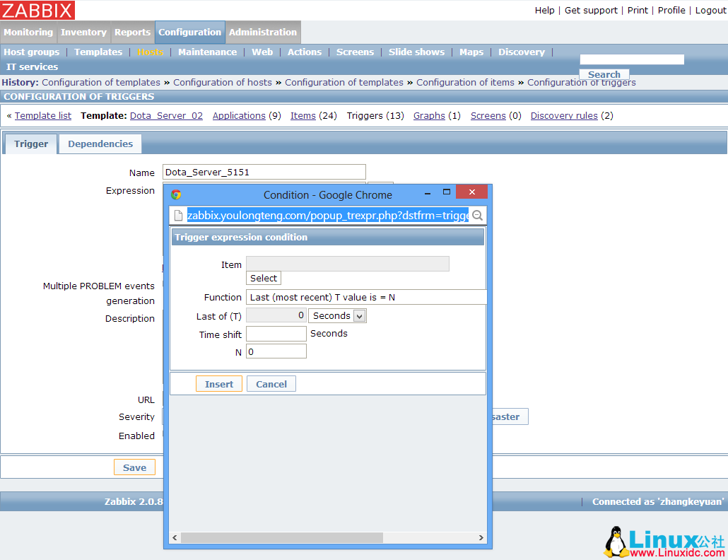This screenshot has height=560, width=728.
Task: Click the ZABBIX logo in the header
Action: pyautogui.click(x=38, y=11)
